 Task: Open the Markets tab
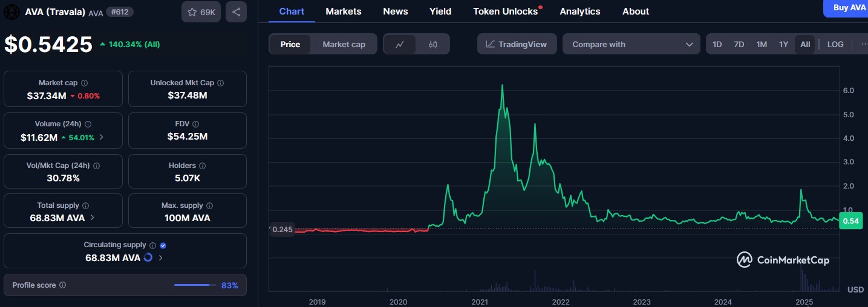[344, 11]
